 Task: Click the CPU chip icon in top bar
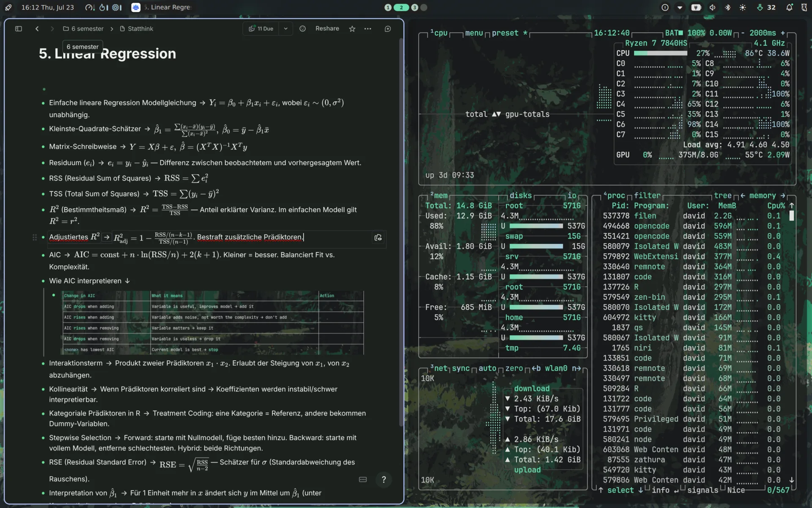point(117,7)
